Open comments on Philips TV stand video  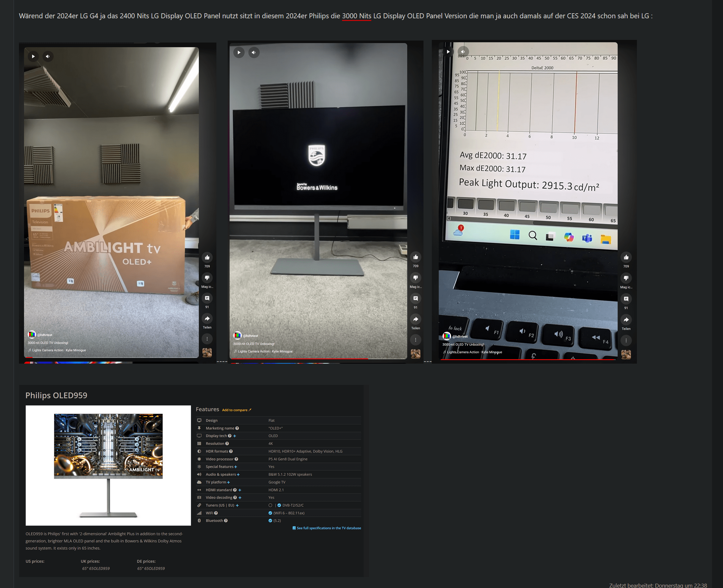416,298
